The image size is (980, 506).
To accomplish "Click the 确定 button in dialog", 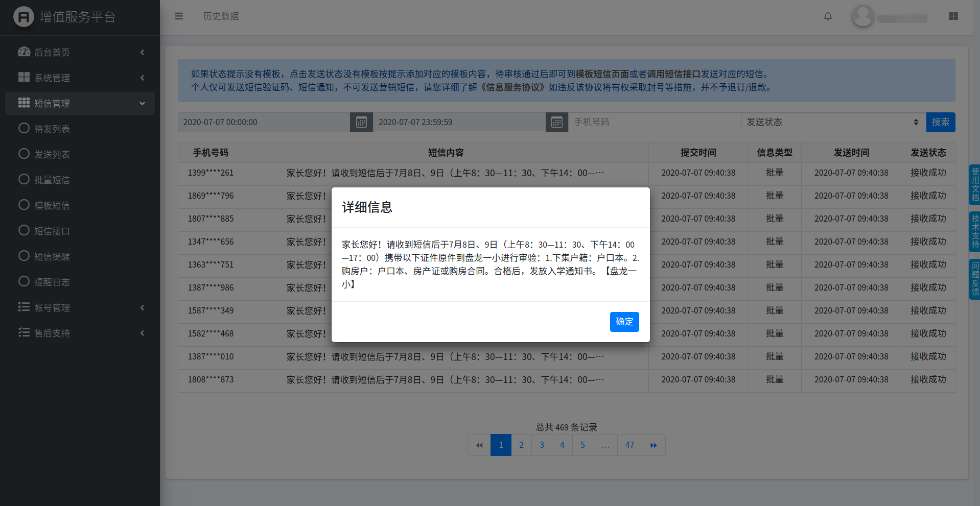I will [x=624, y=322].
